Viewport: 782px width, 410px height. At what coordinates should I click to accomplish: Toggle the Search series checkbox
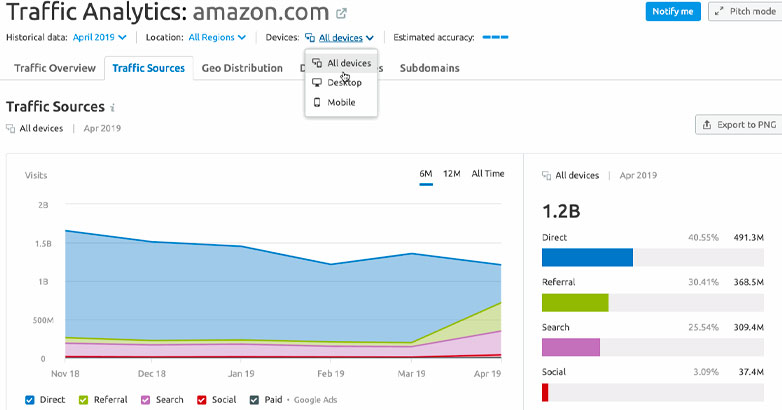pyautogui.click(x=145, y=399)
